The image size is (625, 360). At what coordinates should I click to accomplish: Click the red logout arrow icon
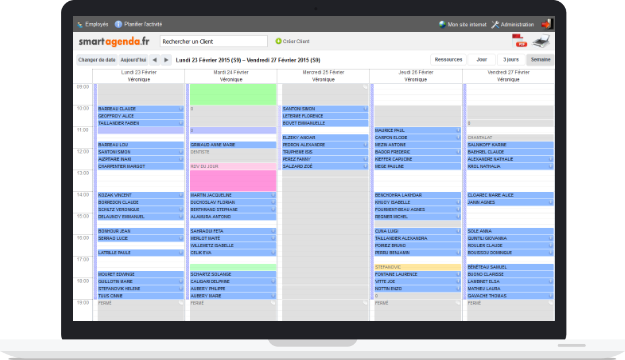[546, 24]
